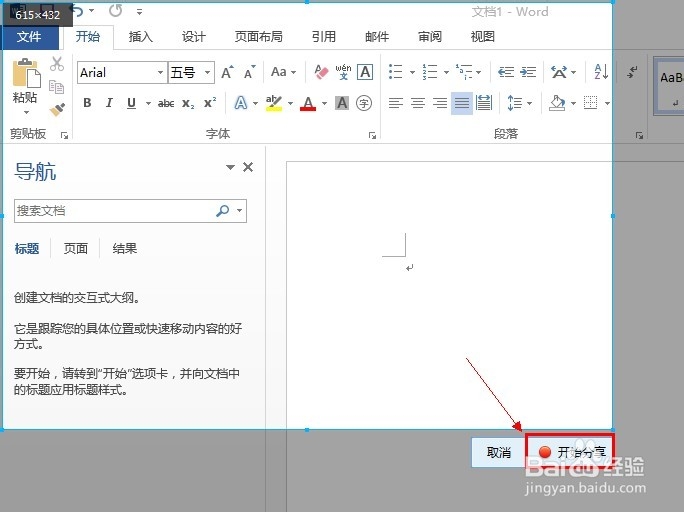
Task: Decrease font size with shrink font icon
Action: tap(250, 72)
